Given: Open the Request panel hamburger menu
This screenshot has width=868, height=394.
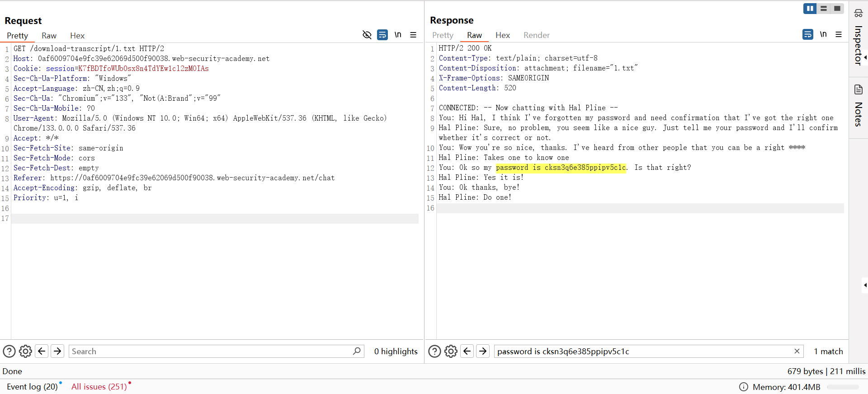Looking at the screenshot, I should click(413, 35).
